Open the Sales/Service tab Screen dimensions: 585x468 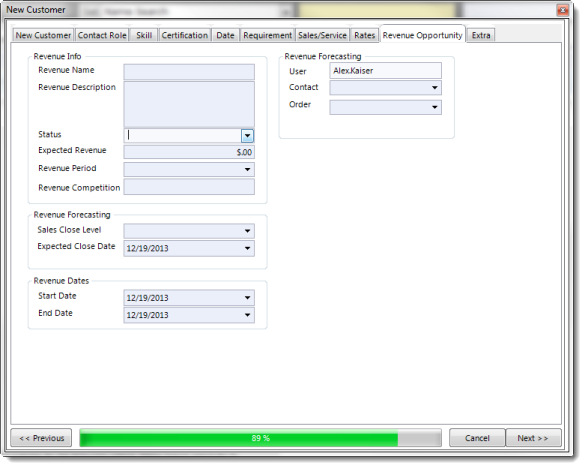point(322,35)
